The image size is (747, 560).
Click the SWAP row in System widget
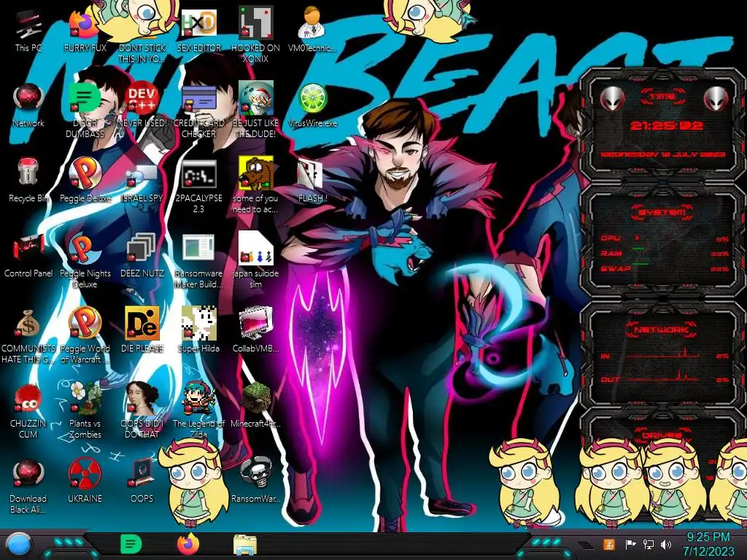[665, 268]
